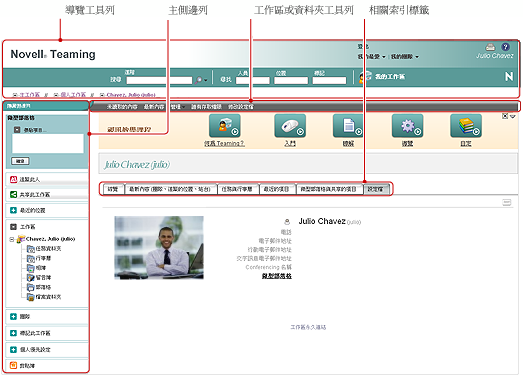Click the orange clipboard icon in sidebar

(x=13, y=365)
